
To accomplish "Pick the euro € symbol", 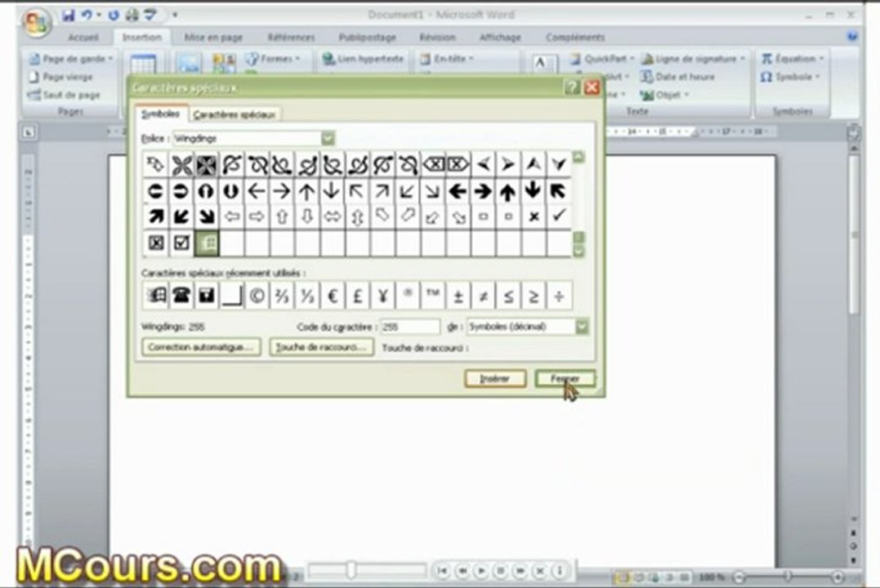I will [x=332, y=296].
